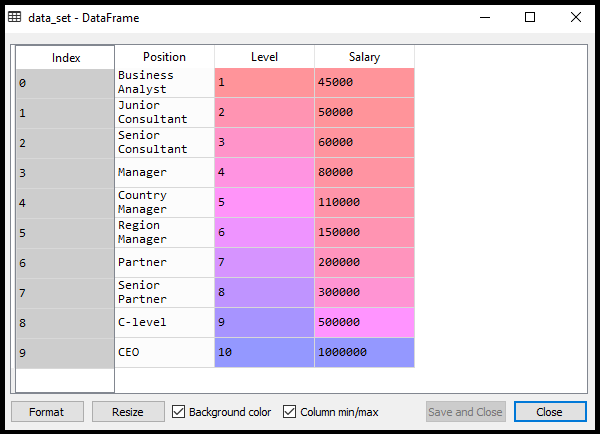The image size is (600, 434).
Task: Select row index 3
Action: click(65, 172)
